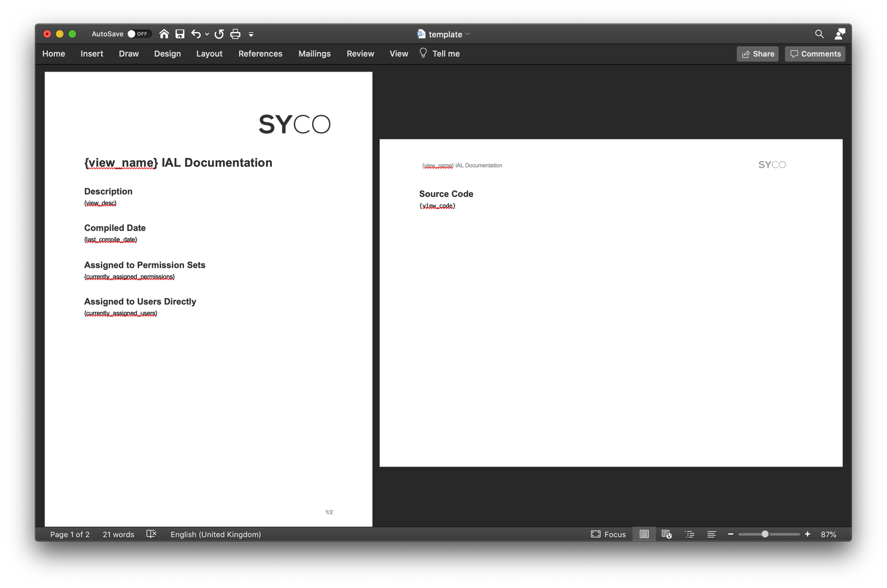This screenshot has width=887, height=588.
Task: Click the Print icon
Action: pos(235,34)
